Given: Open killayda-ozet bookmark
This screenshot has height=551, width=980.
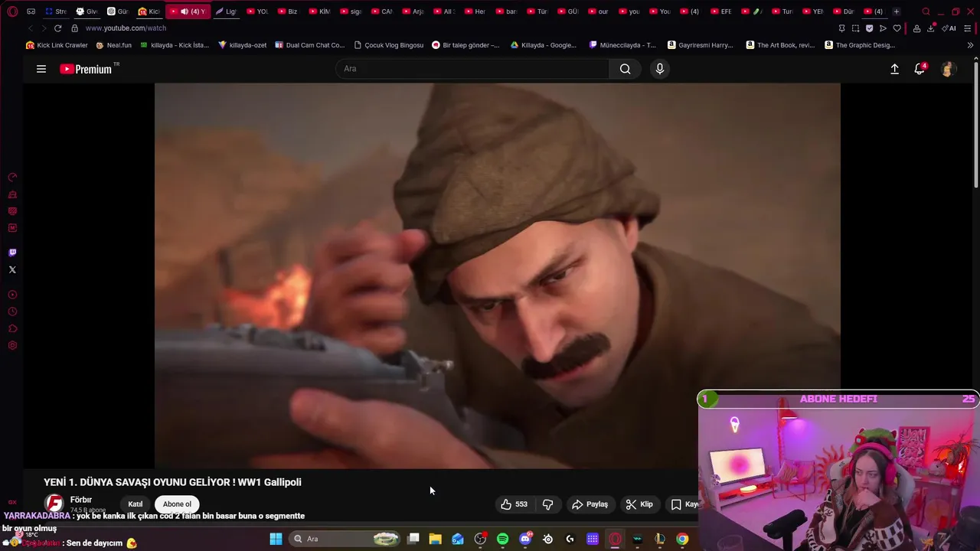Looking at the screenshot, I should tap(242, 45).
